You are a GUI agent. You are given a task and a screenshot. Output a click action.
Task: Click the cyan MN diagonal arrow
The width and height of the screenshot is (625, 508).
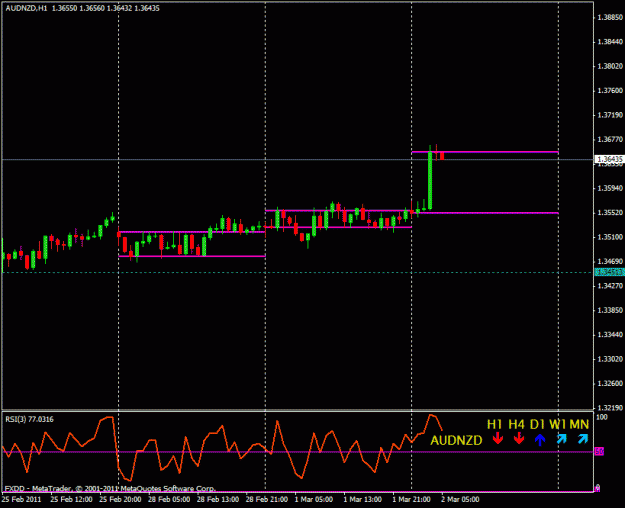(583, 439)
